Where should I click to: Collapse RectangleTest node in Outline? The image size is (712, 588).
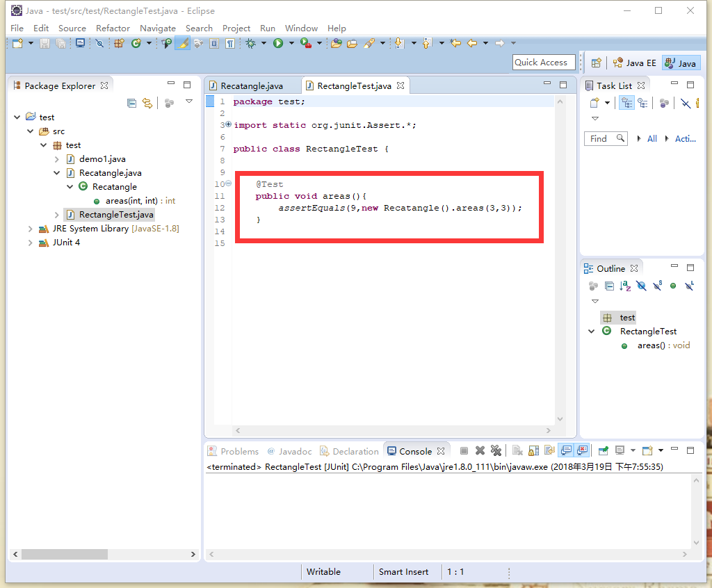pos(591,332)
